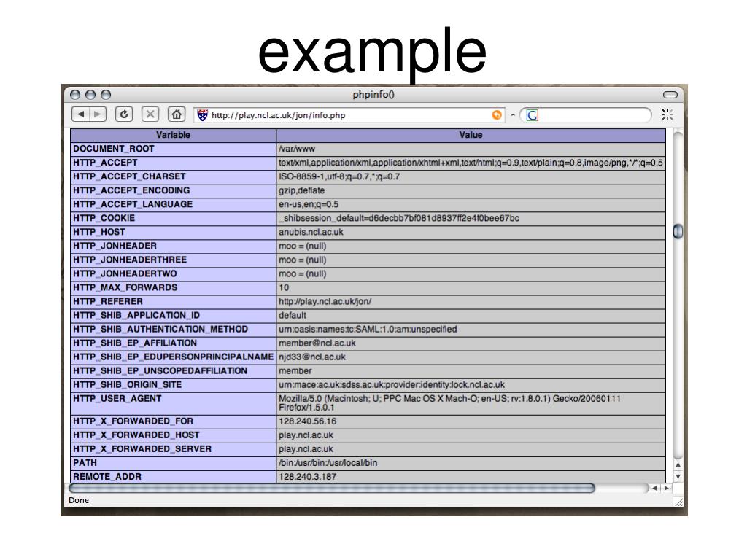Click the HTTP_SHIB_EP_UNSCOPEDAFFILIATION cell
Screen dimensions: 747x560
pyautogui.click(x=173, y=370)
